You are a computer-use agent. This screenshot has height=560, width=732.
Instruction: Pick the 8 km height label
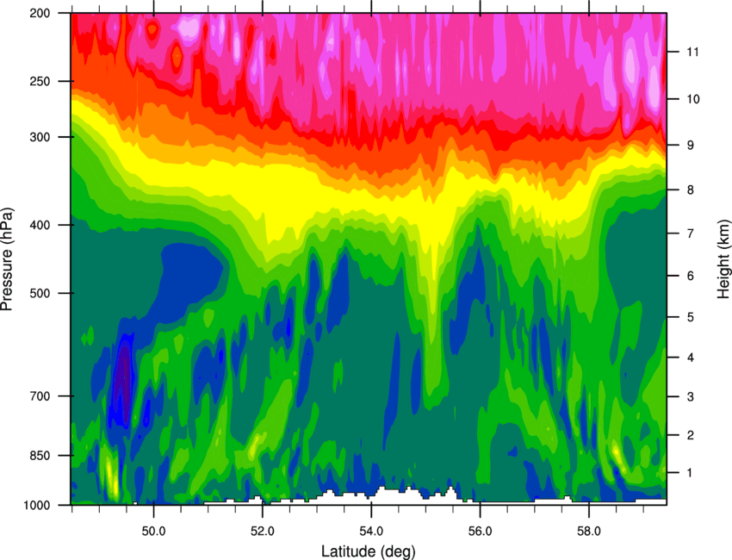691,190
